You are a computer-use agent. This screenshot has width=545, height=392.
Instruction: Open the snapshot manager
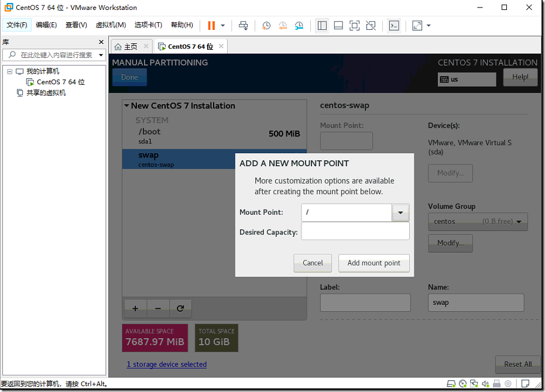click(299, 25)
